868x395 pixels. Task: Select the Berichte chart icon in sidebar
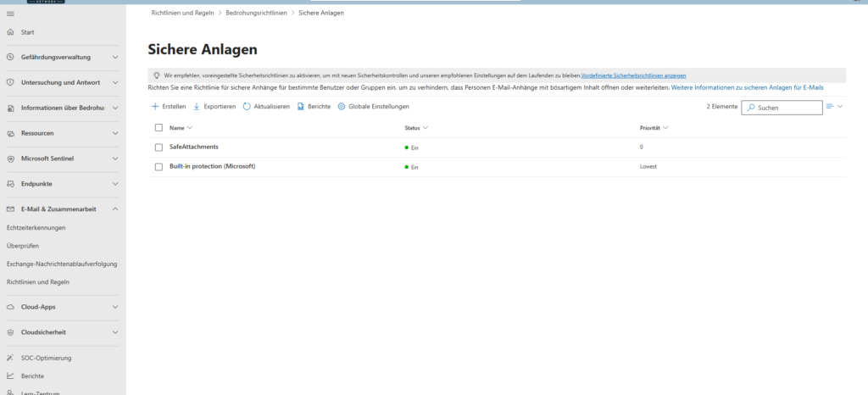point(10,376)
